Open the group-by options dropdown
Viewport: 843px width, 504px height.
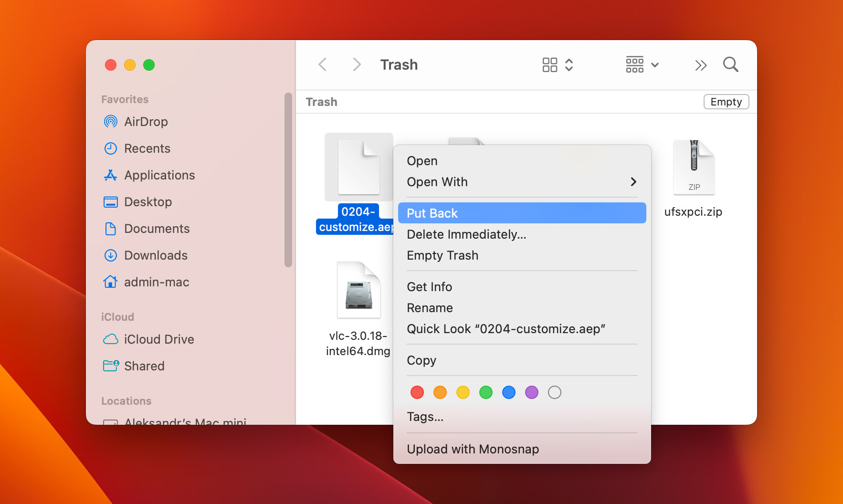click(642, 64)
